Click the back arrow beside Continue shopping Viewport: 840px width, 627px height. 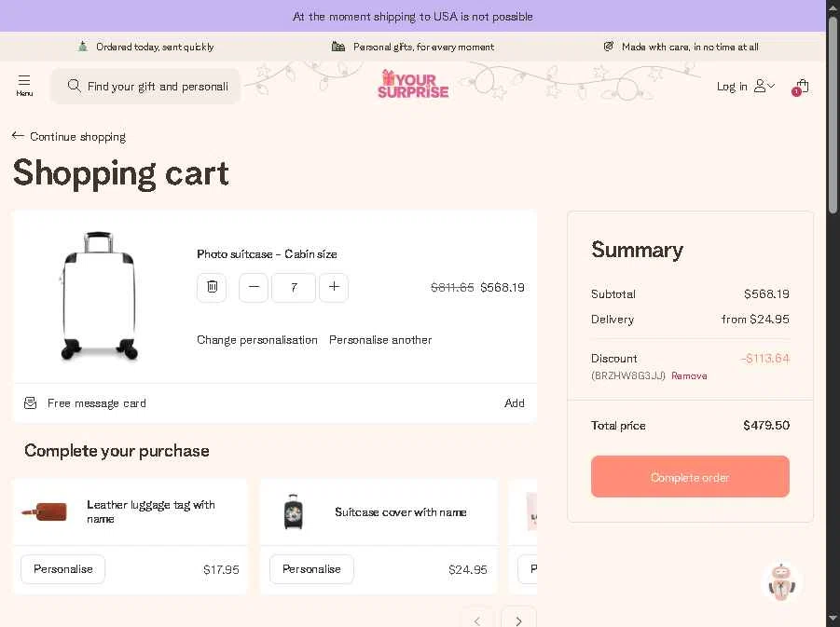pos(18,136)
